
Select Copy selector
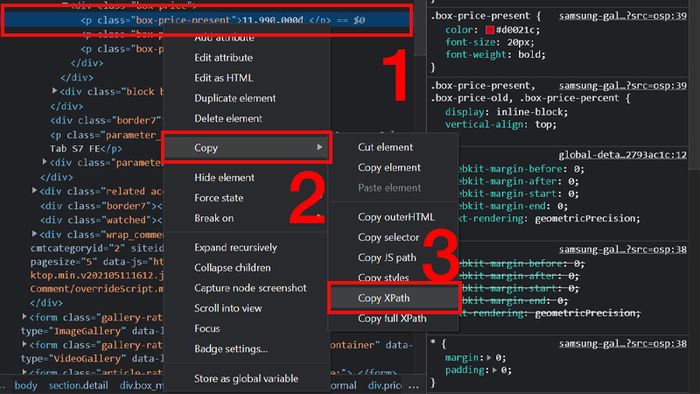pos(388,237)
